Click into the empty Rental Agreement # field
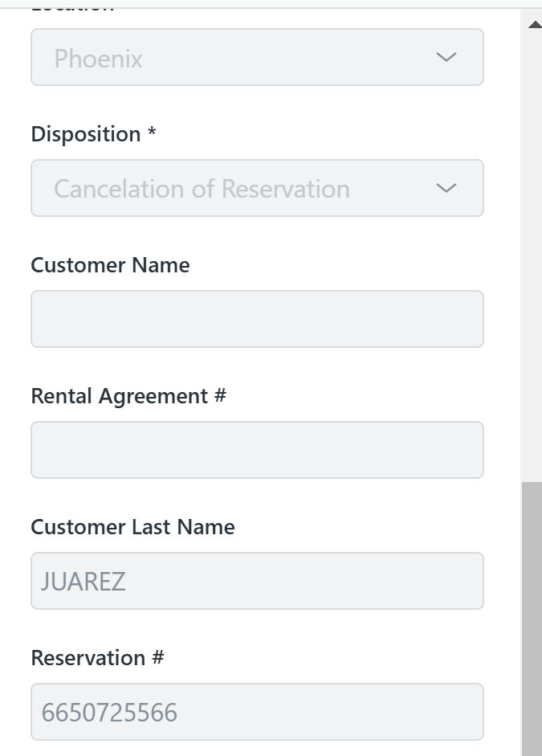 pyautogui.click(x=257, y=450)
